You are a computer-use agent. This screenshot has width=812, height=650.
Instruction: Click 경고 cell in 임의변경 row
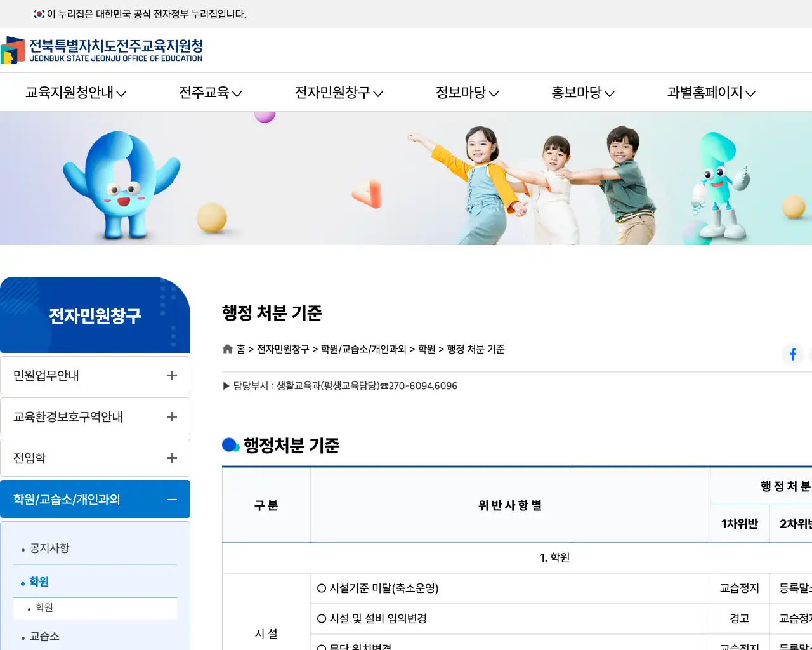click(x=740, y=619)
